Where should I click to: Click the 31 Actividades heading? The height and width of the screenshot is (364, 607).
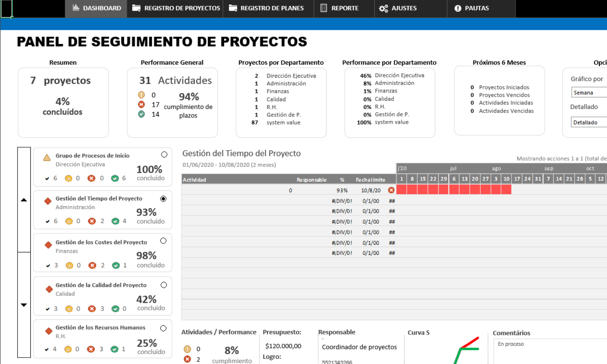click(175, 80)
